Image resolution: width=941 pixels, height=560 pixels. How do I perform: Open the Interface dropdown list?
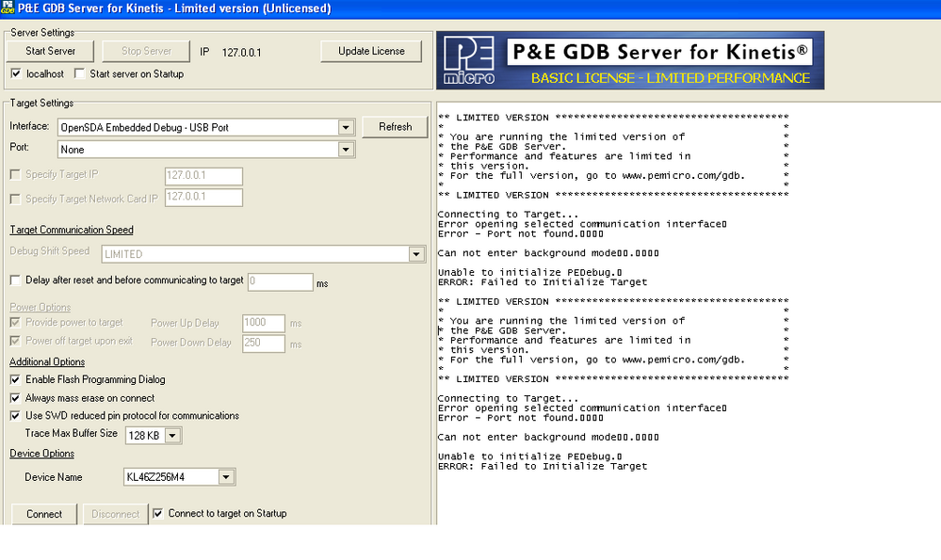(346, 127)
